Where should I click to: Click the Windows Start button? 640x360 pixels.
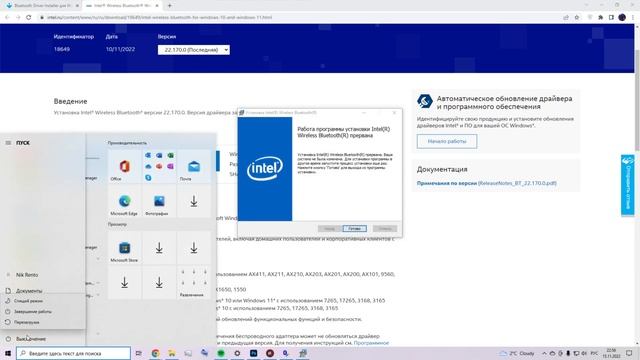click(8, 353)
